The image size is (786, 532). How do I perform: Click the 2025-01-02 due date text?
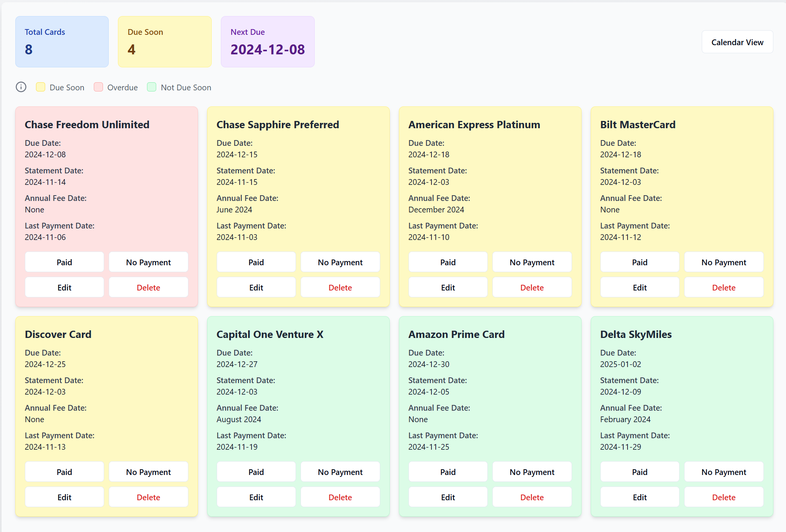click(x=621, y=364)
